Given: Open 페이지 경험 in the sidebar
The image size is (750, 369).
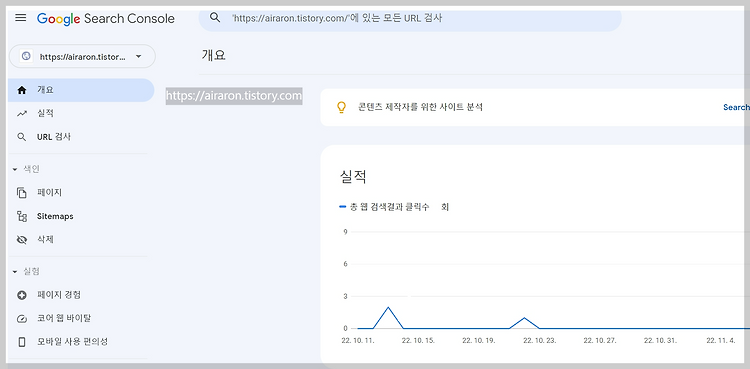Looking at the screenshot, I should point(59,295).
